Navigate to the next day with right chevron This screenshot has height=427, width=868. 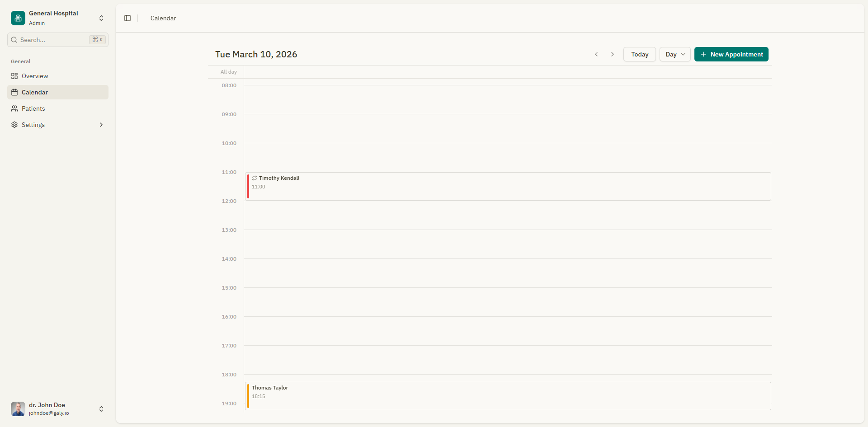tap(612, 54)
